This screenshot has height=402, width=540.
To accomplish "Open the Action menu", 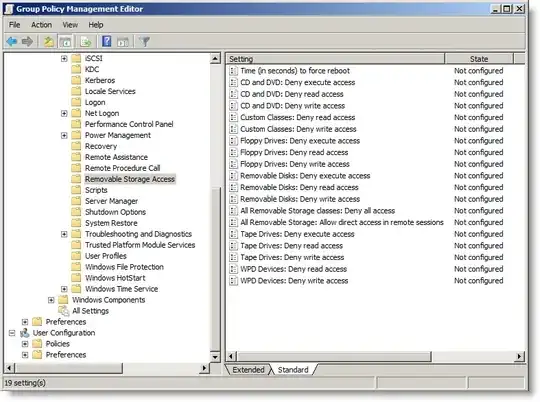I will (41, 25).
